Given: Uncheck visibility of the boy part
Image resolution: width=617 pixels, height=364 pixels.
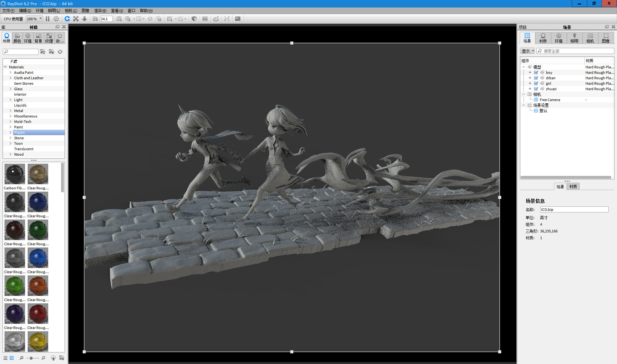Looking at the screenshot, I should pos(536,73).
